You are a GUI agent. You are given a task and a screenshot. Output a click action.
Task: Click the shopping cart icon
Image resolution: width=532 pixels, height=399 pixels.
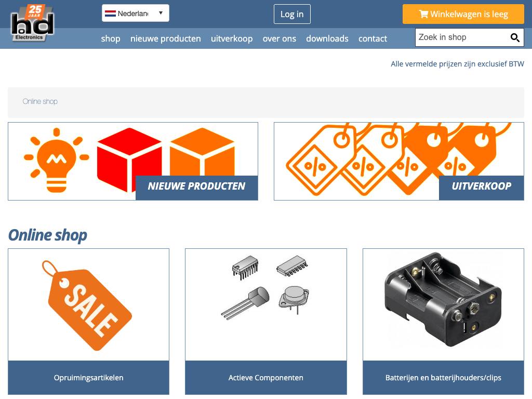[423, 14]
